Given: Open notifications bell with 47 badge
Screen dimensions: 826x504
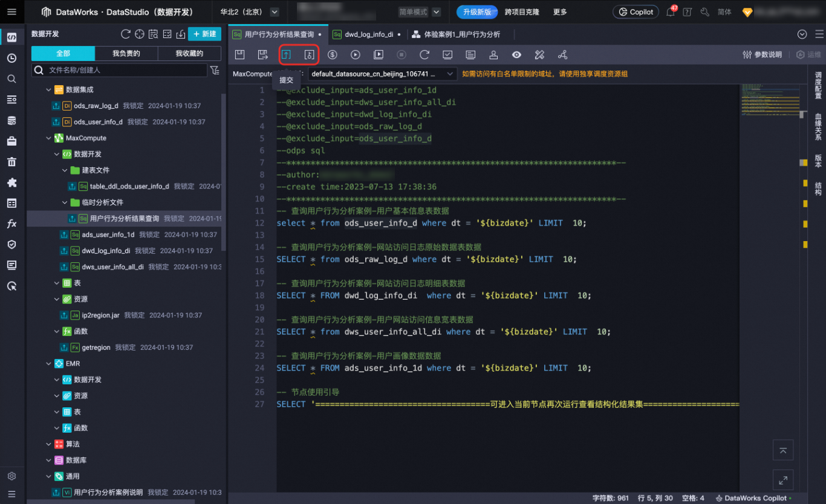Looking at the screenshot, I should click(671, 11).
